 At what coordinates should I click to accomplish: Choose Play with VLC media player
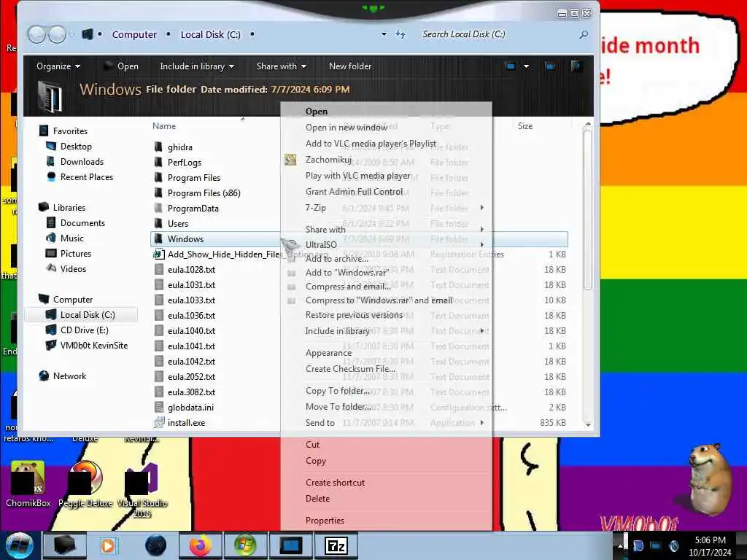point(357,176)
